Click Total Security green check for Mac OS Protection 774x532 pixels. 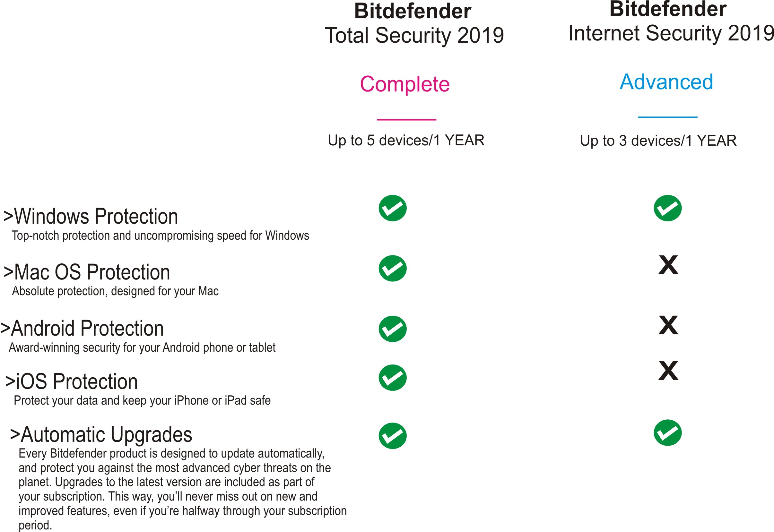pos(393,268)
